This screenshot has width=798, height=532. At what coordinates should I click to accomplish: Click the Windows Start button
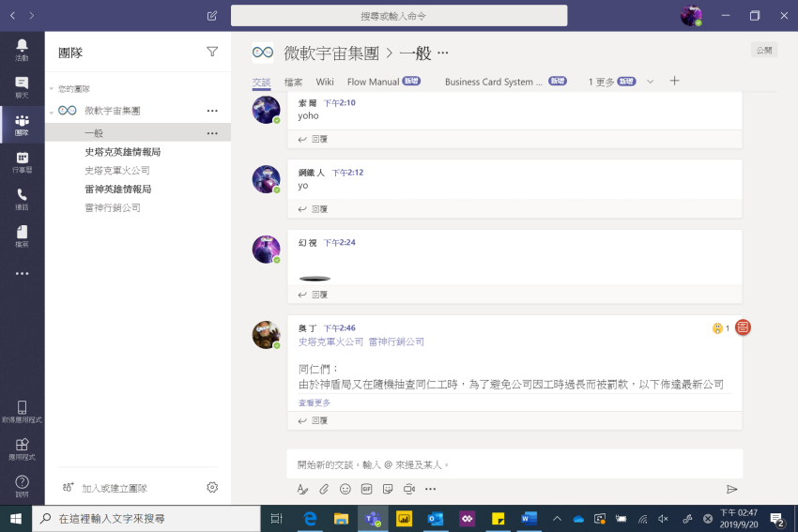[16, 519]
